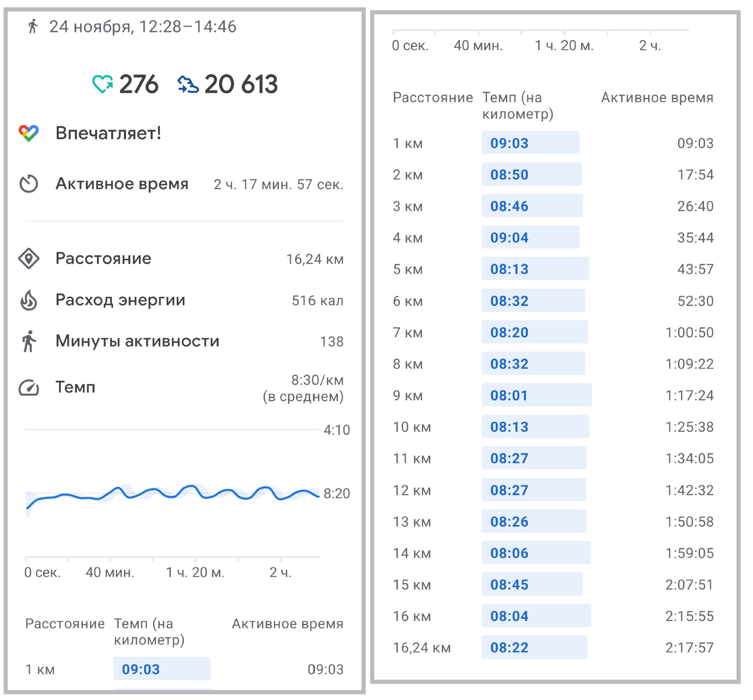Tap the active time 1:09:22 for 8 км
753x700 pixels.
coord(690,364)
